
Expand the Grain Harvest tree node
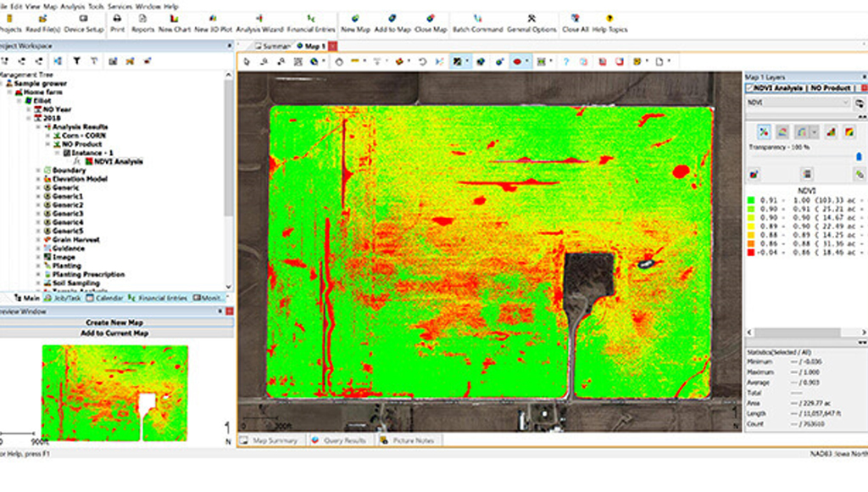pyautogui.click(x=39, y=240)
